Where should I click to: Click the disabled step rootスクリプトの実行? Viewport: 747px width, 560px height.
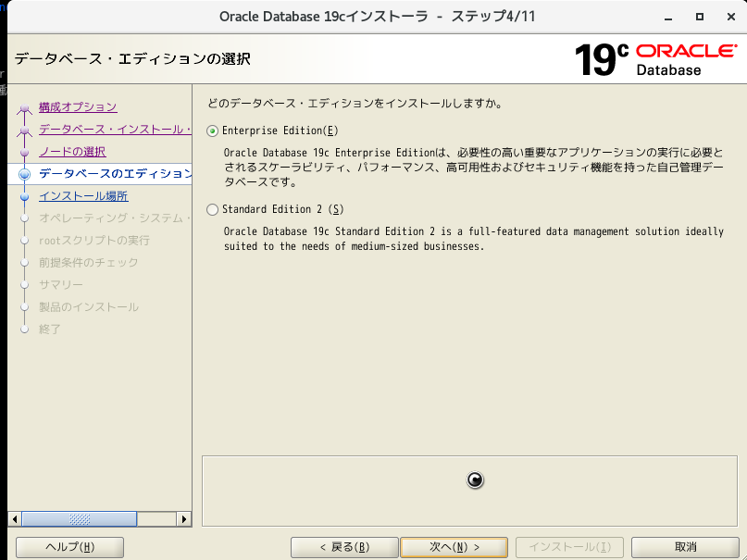[x=94, y=241]
